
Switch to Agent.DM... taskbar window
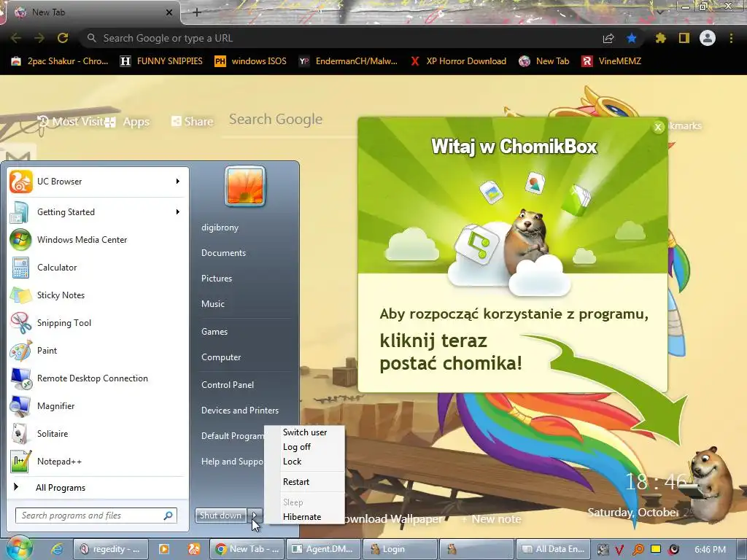point(322,549)
